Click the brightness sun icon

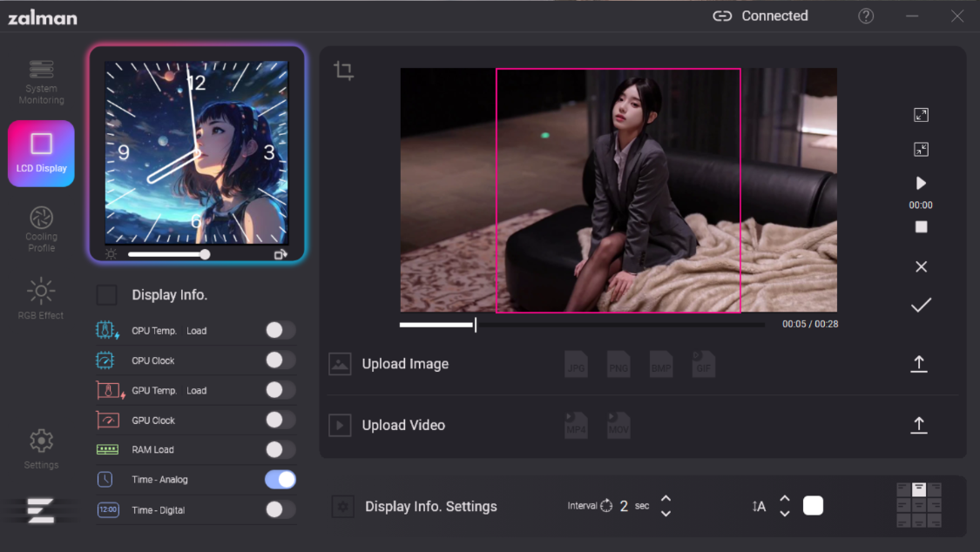111,254
